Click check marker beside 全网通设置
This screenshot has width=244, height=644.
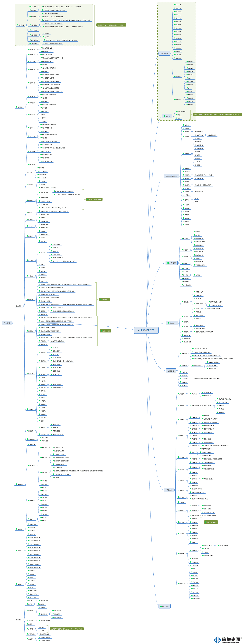pyautogui.click(x=30, y=35)
